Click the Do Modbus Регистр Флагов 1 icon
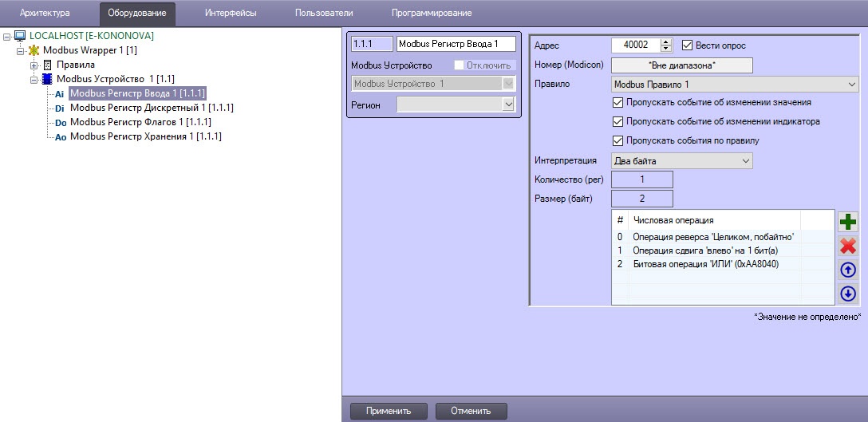Image resolution: width=868 pixels, height=422 pixels. click(61, 123)
